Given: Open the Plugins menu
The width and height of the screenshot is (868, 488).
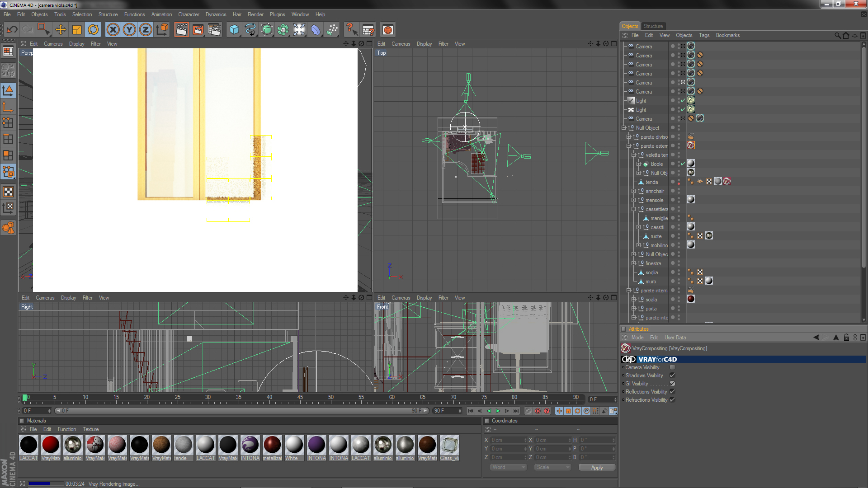Looking at the screenshot, I should coord(277,14).
